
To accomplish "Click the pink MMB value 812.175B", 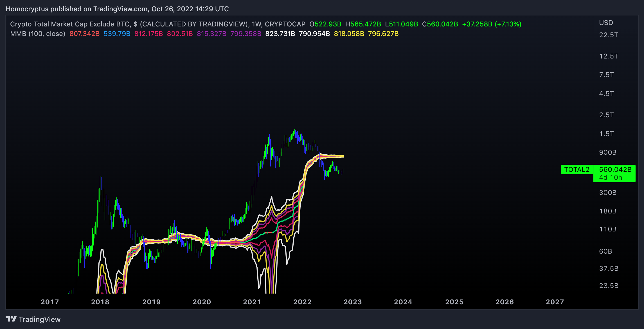I will tap(149, 34).
